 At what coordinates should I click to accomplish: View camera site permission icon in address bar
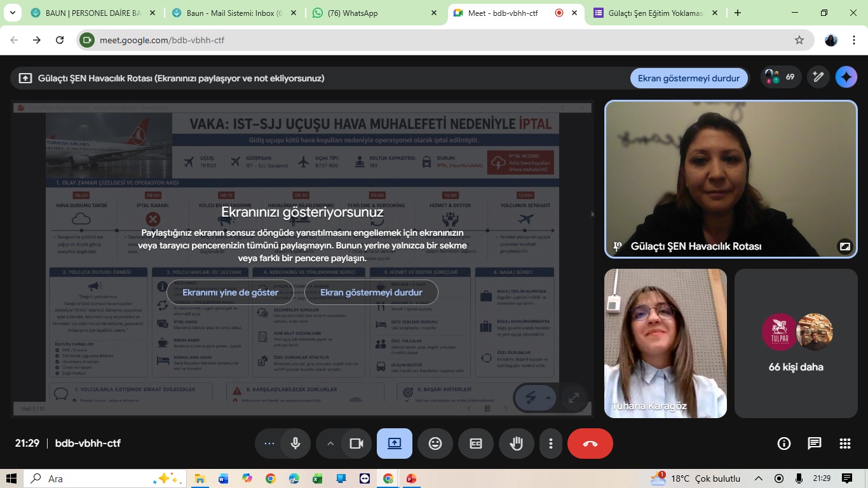pos(87,40)
